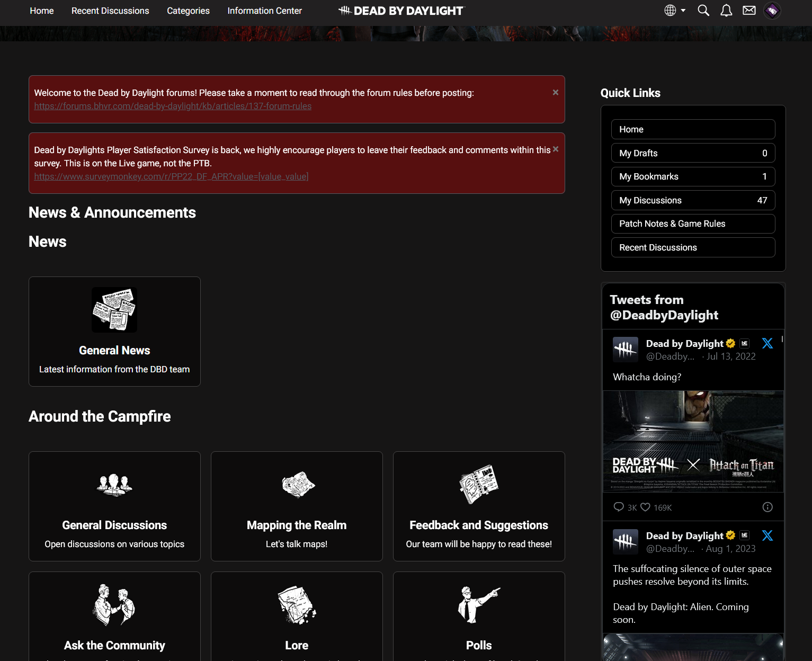
Task: Open the Polls category title
Action: pos(479,645)
